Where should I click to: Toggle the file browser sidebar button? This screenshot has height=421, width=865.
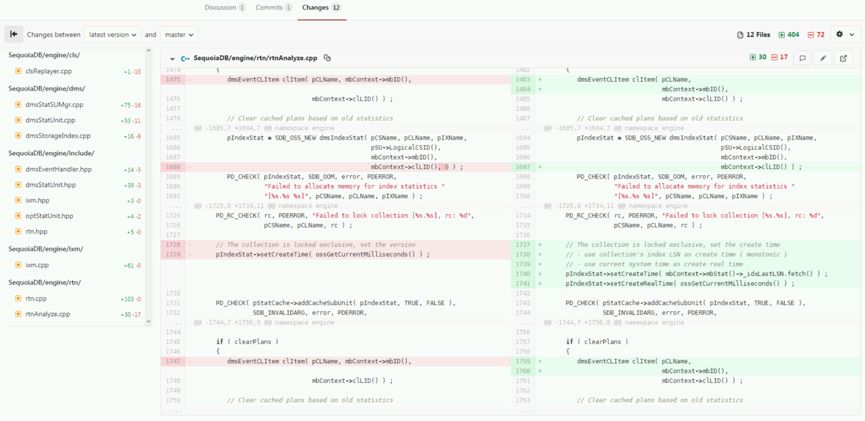14,34
